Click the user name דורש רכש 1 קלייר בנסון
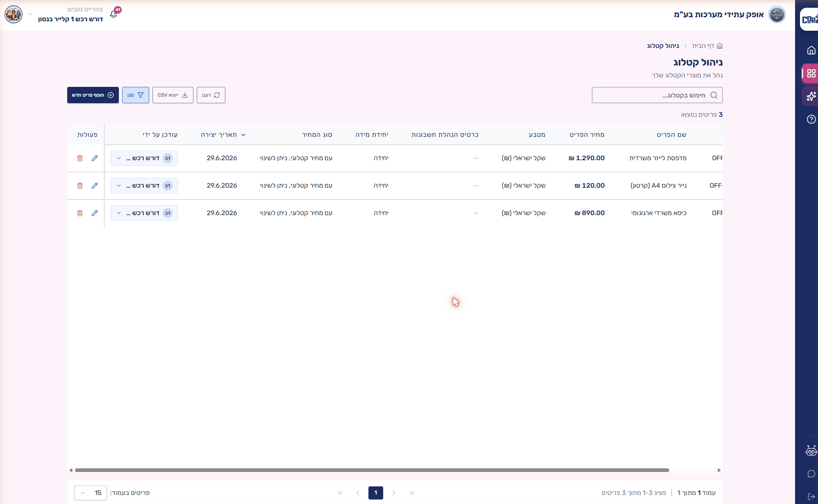818x504 pixels. click(70, 19)
